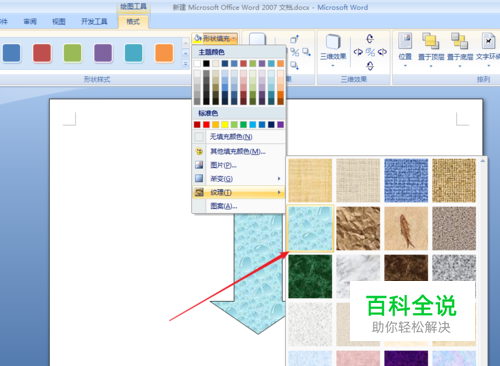
Task: Toggle shadow on or off
Action: tap(295, 52)
